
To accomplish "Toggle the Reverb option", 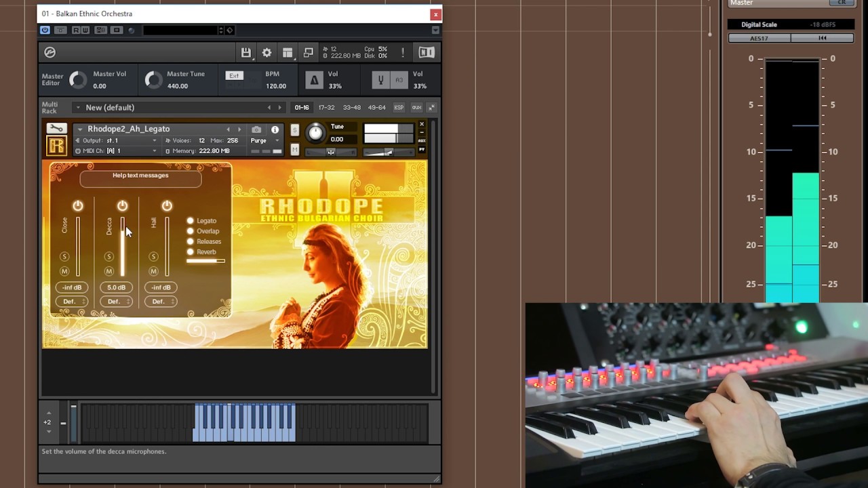I will (x=191, y=251).
